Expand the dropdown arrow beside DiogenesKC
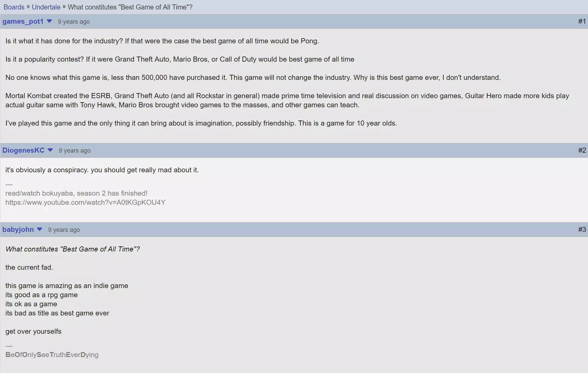Image resolution: width=588 pixels, height=373 pixels. [x=50, y=150]
